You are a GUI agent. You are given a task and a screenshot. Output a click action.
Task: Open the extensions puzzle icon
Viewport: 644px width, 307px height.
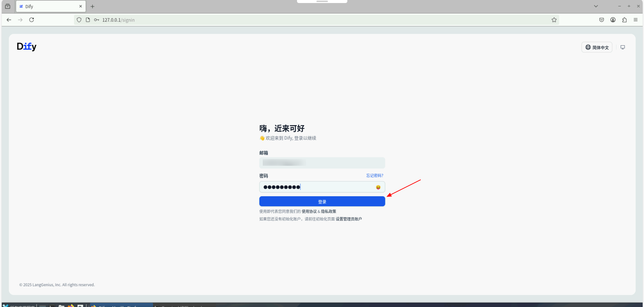tap(625, 20)
